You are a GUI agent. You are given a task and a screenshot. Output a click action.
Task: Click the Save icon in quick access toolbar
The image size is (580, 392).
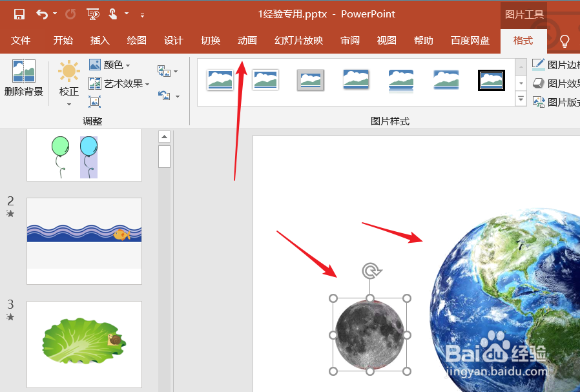pyautogui.click(x=19, y=14)
